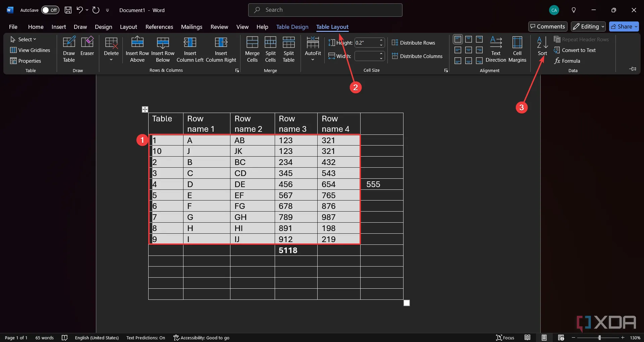Select Align Center alignment
644x342 pixels.
pyautogui.click(x=469, y=50)
